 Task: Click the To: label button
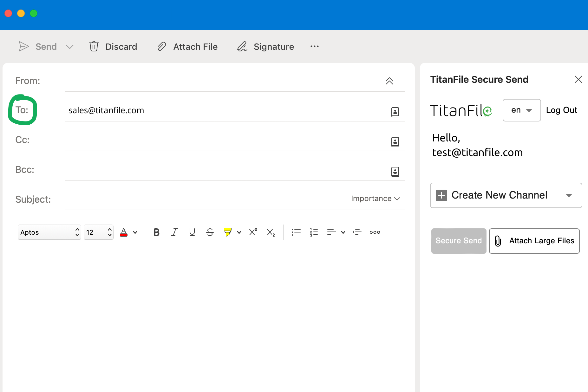(x=22, y=110)
